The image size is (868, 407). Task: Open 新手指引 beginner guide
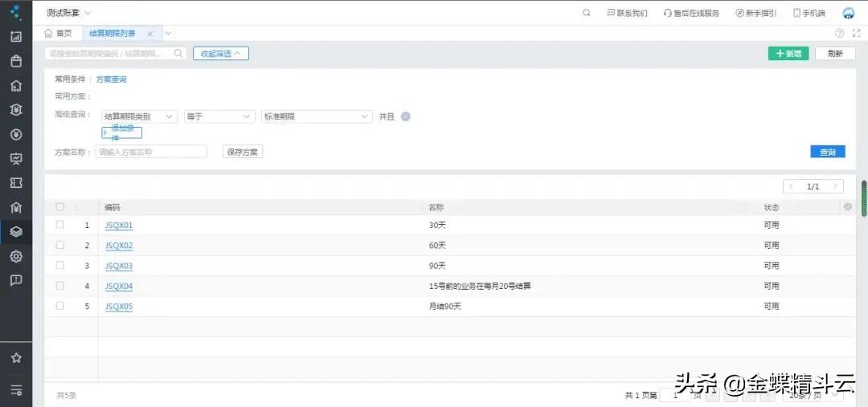[x=755, y=14]
